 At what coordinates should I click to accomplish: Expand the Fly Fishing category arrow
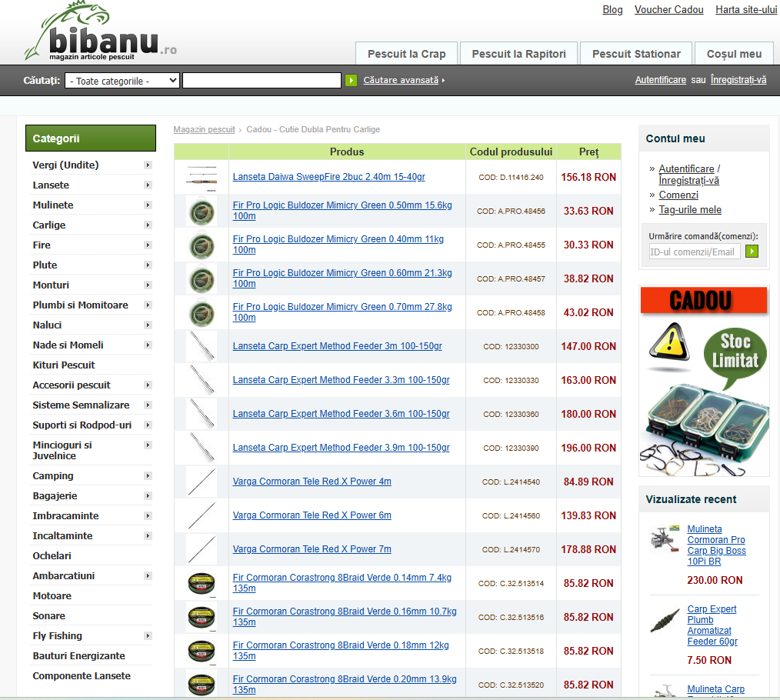(x=148, y=636)
